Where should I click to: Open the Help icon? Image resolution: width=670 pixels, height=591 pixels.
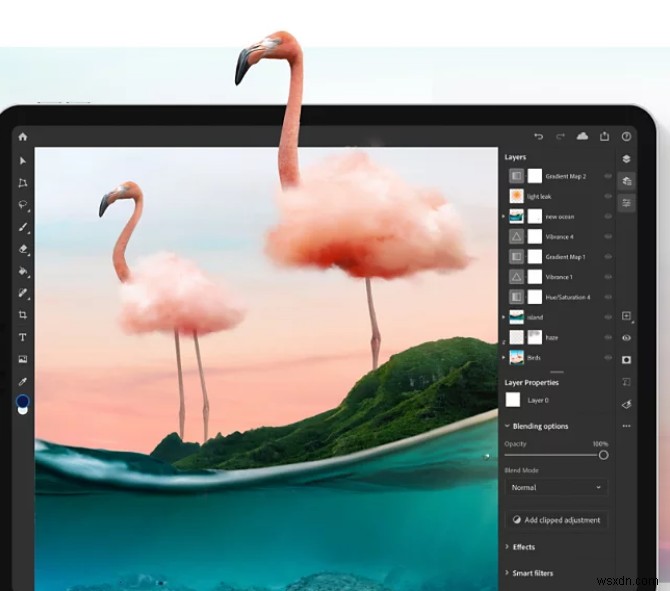626,136
